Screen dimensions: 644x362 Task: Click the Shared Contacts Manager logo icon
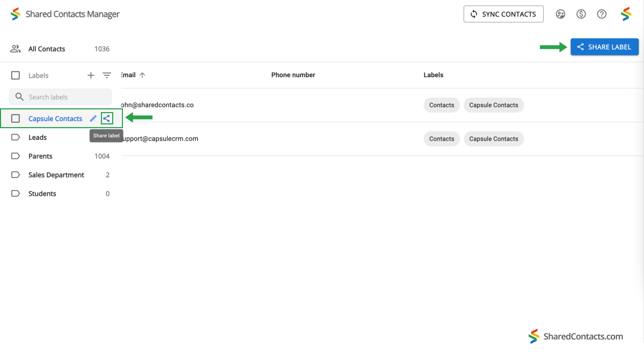tap(16, 14)
